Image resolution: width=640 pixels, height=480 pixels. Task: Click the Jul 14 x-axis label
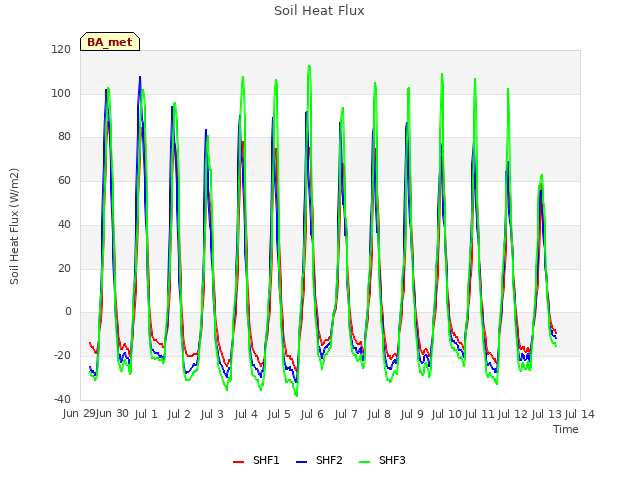(580, 414)
